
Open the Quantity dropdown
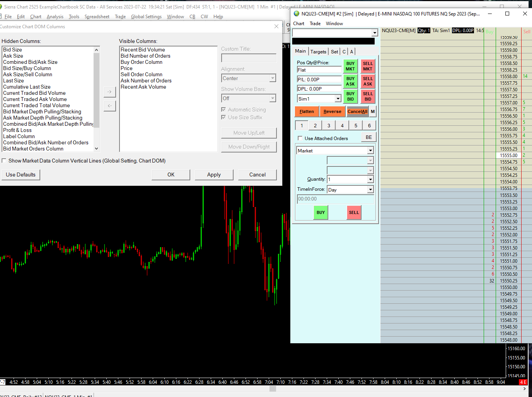[x=370, y=179]
